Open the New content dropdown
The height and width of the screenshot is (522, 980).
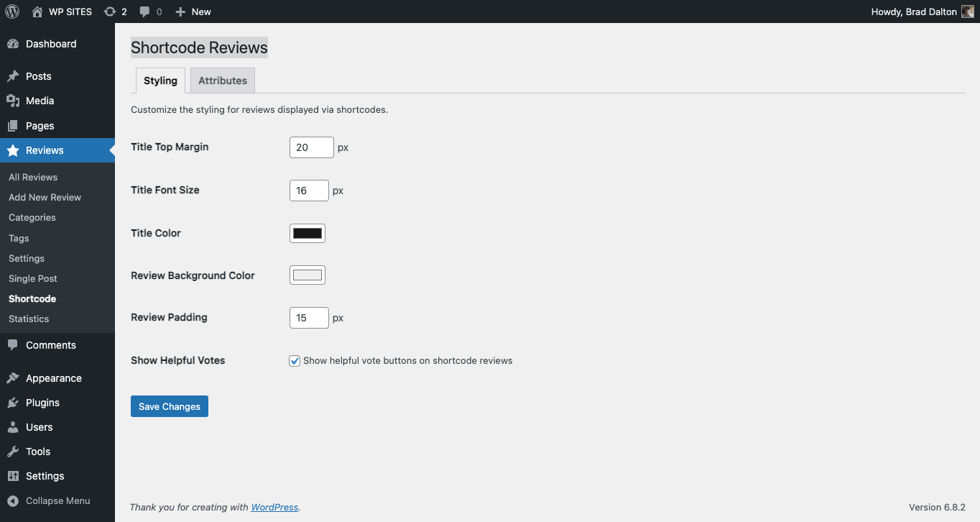pos(193,12)
